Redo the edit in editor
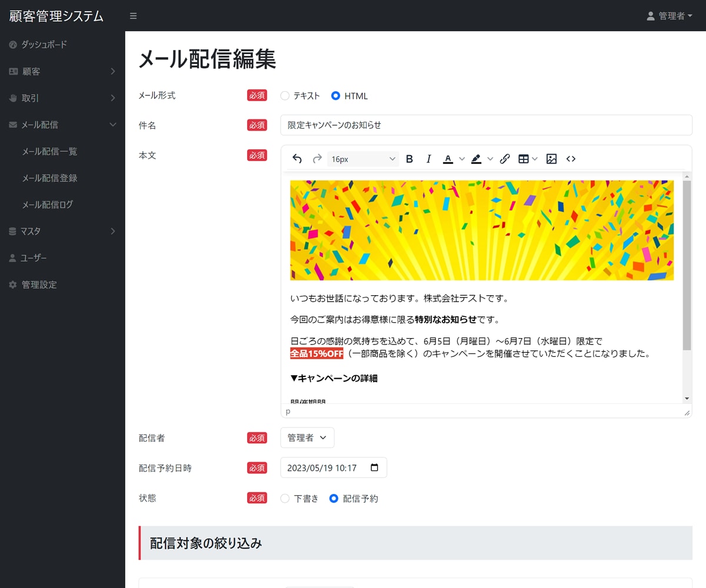706x588 pixels. coord(317,159)
